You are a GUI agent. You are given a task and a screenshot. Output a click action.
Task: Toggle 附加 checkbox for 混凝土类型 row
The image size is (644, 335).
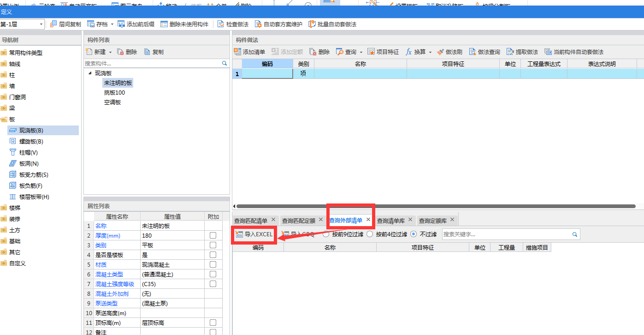tap(213, 274)
